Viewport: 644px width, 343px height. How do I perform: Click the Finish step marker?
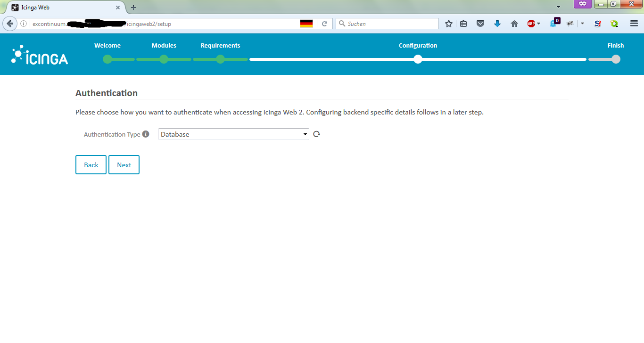[616, 59]
